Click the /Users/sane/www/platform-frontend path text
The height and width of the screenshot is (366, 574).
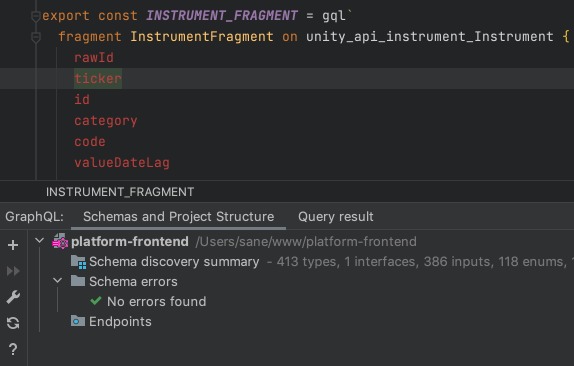point(306,242)
